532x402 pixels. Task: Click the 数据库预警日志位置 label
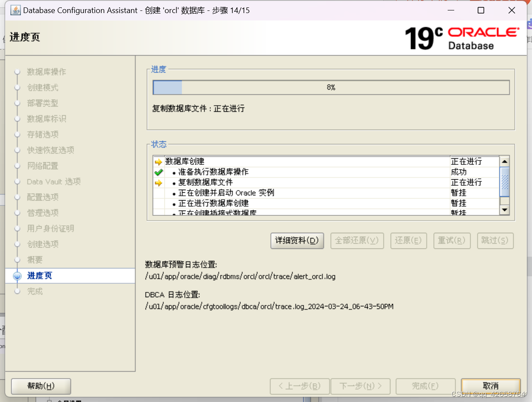(x=181, y=265)
